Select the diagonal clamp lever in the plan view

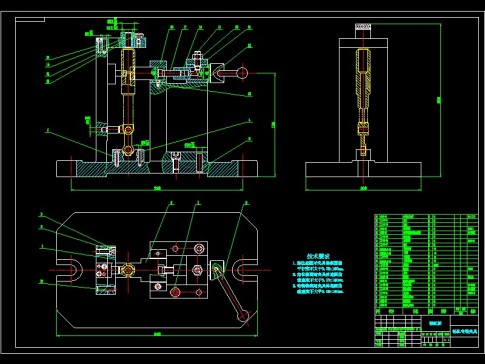[x=231, y=292]
